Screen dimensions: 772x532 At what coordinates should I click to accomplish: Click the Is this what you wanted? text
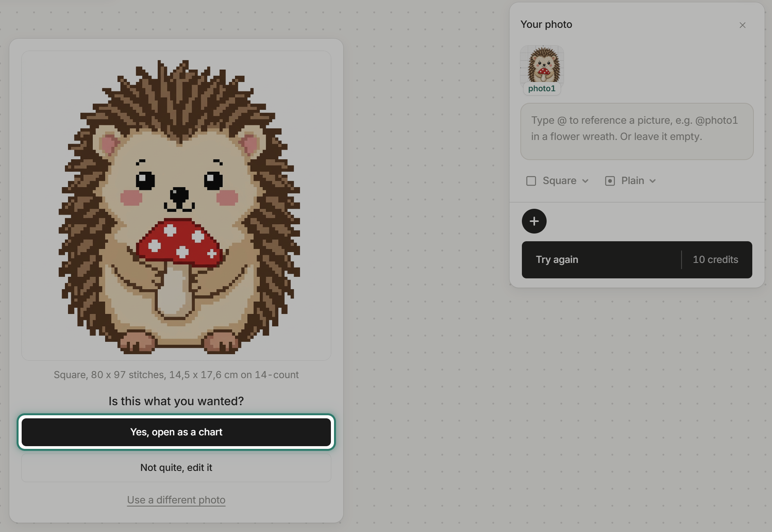(x=176, y=401)
